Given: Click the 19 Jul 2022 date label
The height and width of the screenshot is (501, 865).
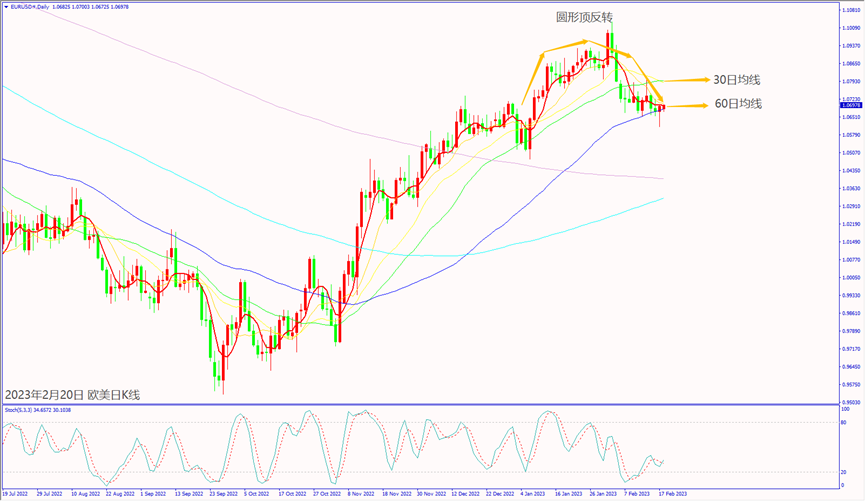Looking at the screenshot, I should (17, 494).
